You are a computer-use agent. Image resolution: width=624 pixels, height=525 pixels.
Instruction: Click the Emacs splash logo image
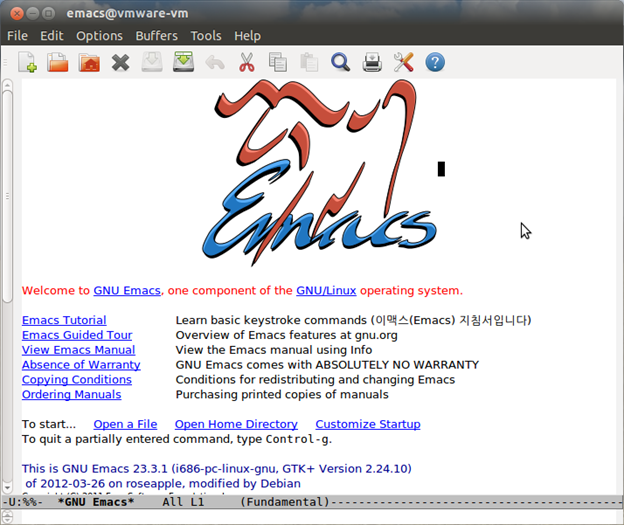[x=320, y=173]
